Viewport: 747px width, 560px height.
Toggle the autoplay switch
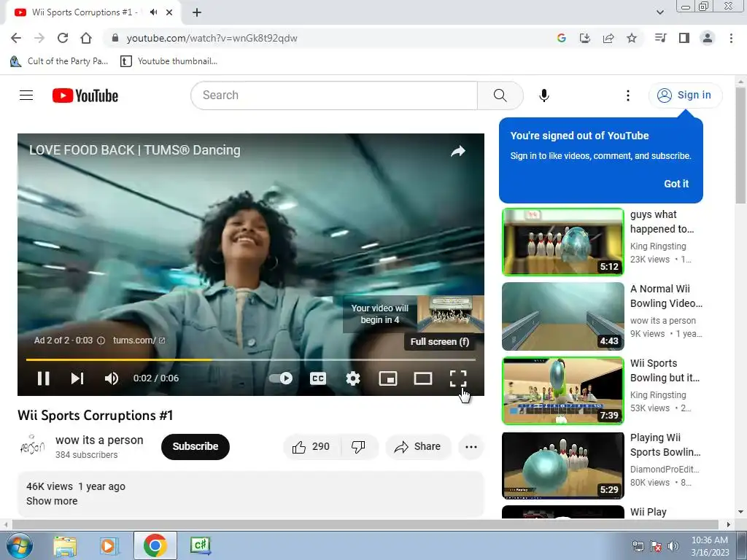[x=281, y=378]
